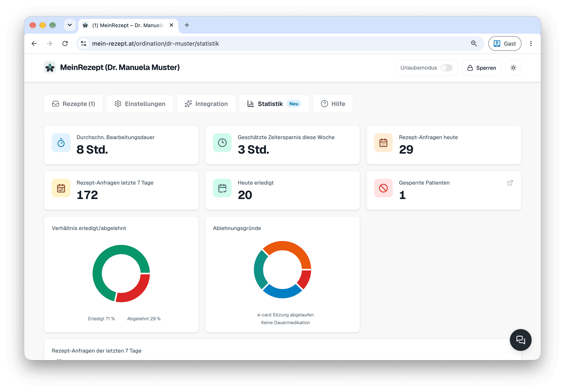Image resolution: width=565 pixels, height=392 pixels.
Task: Close the MeinRezept browser tab
Action: click(x=171, y=25)
